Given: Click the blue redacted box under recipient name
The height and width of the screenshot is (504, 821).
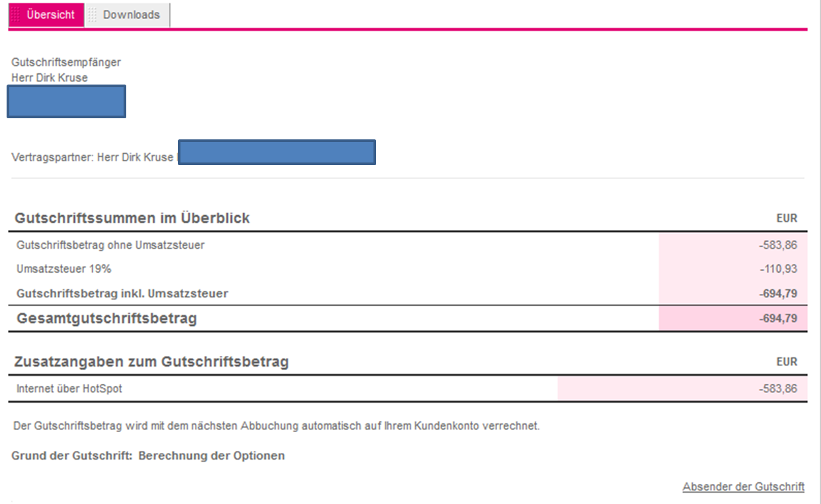Looking at the screenshot, I should [66, 102].
